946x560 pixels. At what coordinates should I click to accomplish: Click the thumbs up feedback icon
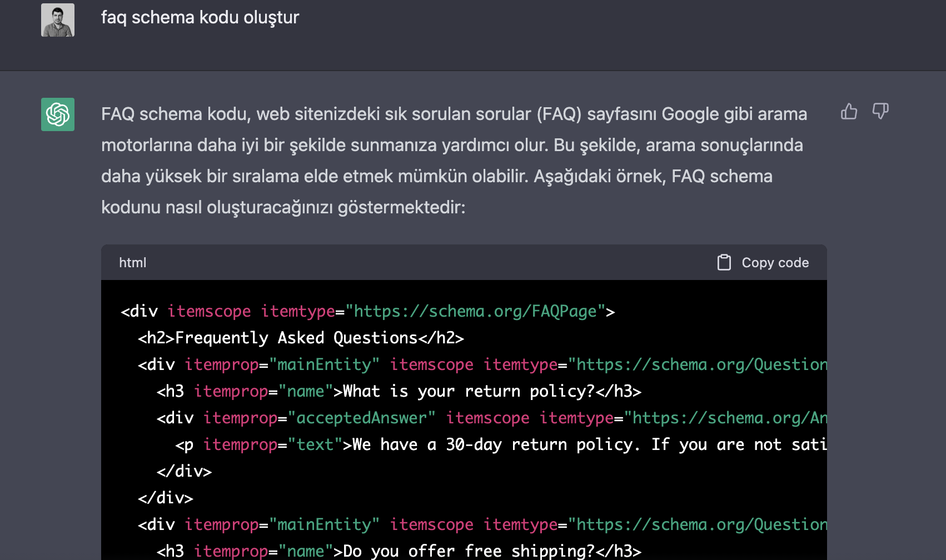(849, 112)
